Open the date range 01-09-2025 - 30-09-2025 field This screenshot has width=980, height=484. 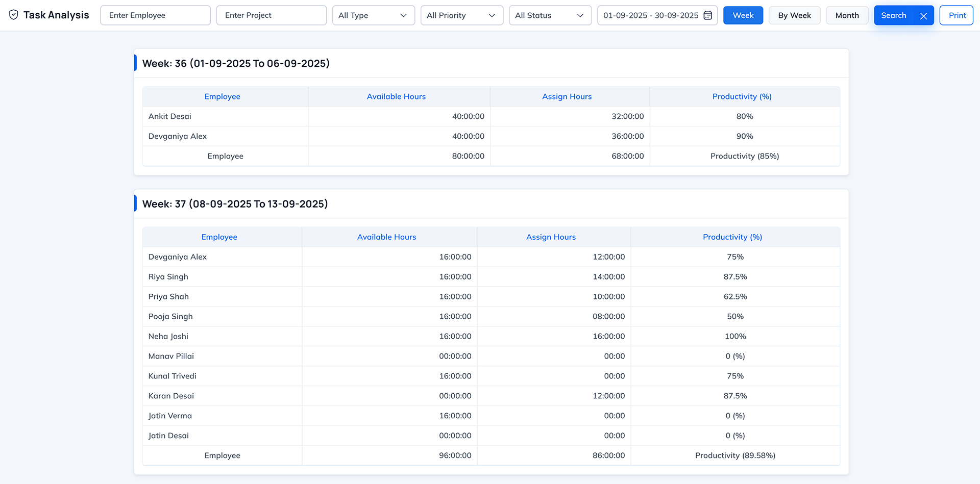(650, 15)
